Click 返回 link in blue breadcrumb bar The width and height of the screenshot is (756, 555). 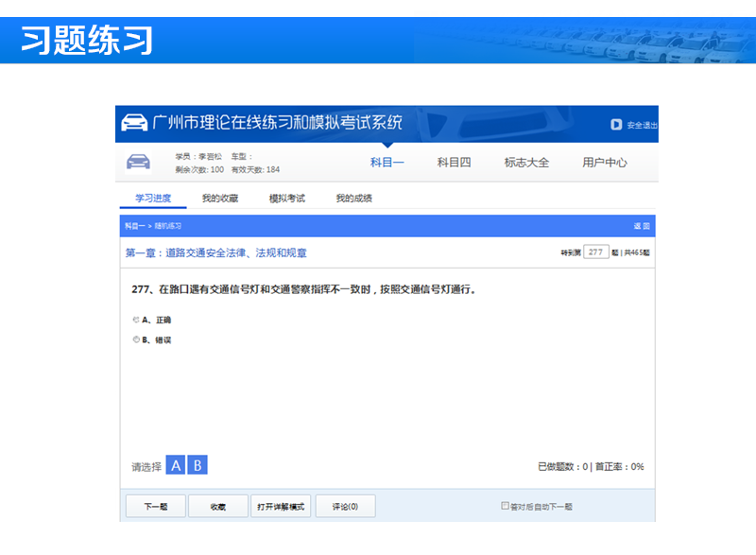pyautogui.click(x=641, y=226)
